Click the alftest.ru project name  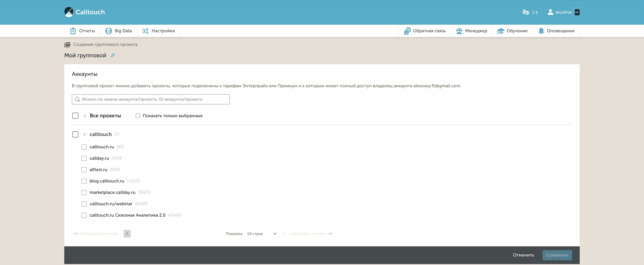click(x=98, y=170)
